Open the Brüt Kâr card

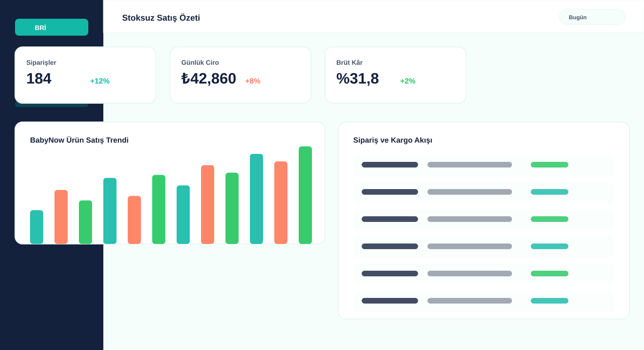396,75
